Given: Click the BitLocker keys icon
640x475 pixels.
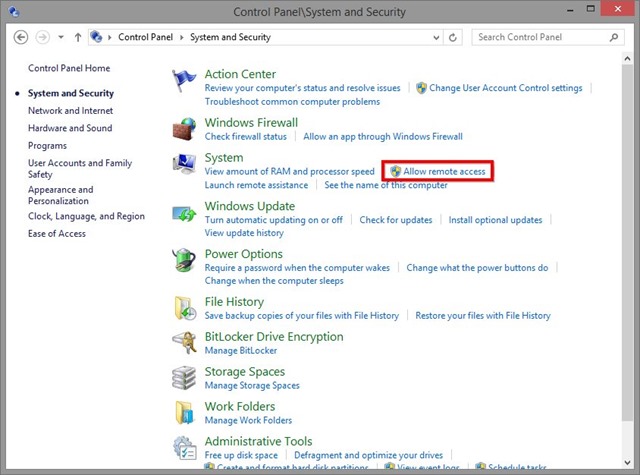Looking at the screenshot, I should [184, 343].
